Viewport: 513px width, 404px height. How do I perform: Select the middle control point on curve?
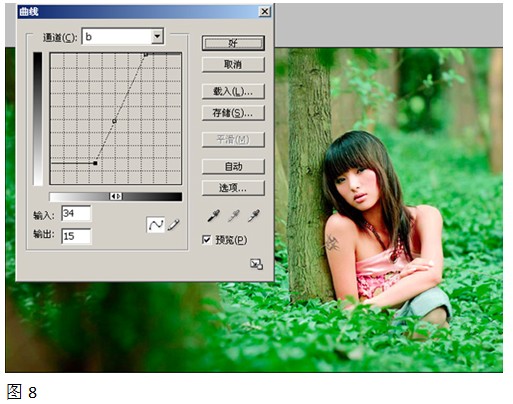click(x=114, y=121)
